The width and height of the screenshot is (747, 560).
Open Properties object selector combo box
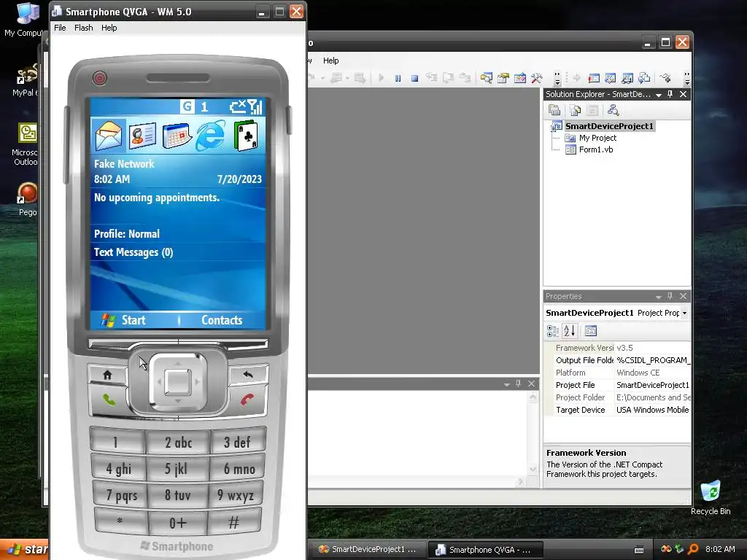pos(617,313)
